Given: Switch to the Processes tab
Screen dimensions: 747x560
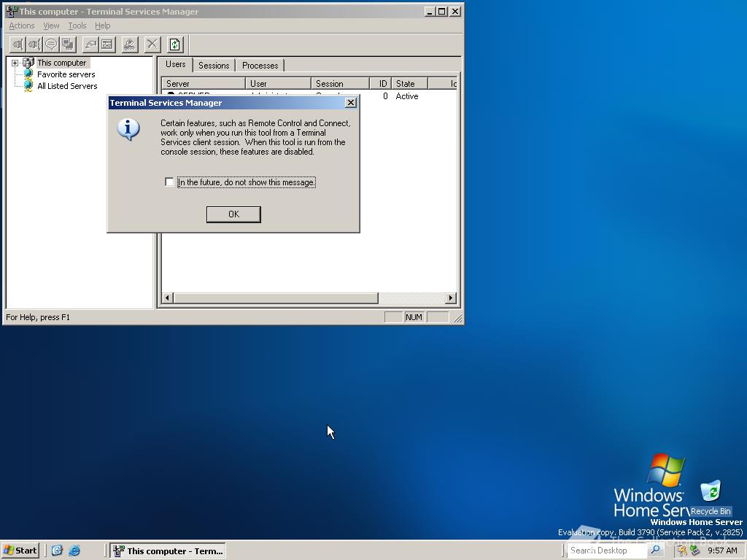Looking at the screenshot, I should pyautogui.click(x=260, y=65).
